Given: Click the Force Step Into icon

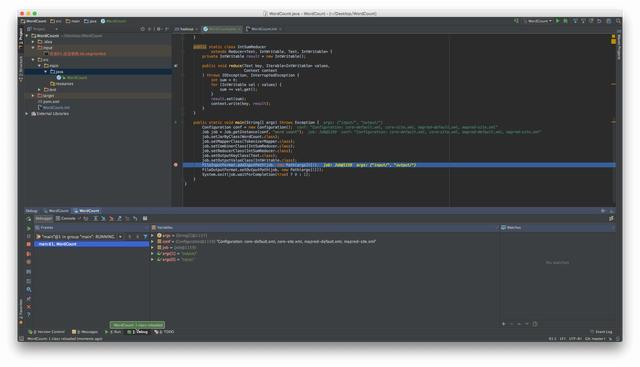Looking at the screenshot, I should tap(111, 219).
